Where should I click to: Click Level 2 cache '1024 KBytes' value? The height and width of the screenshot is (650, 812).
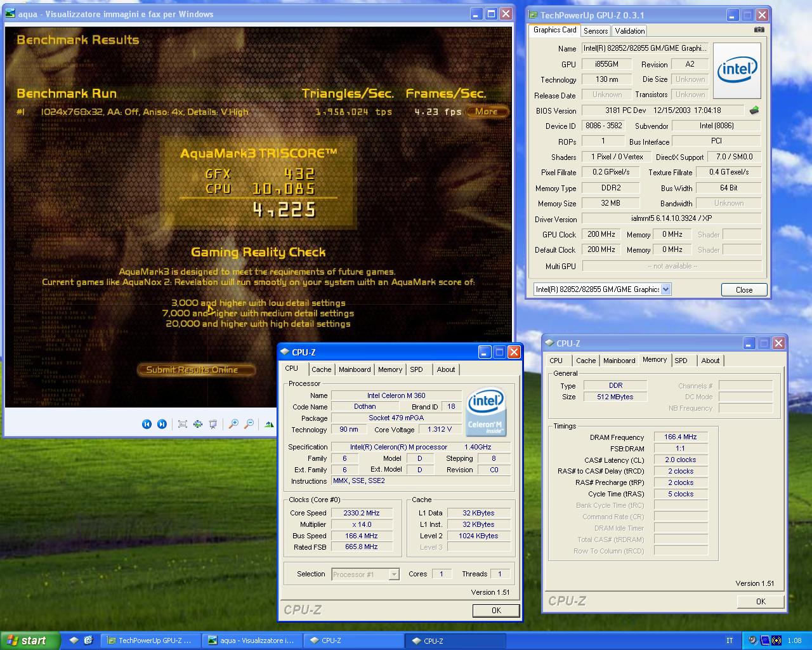coord(478,536)
